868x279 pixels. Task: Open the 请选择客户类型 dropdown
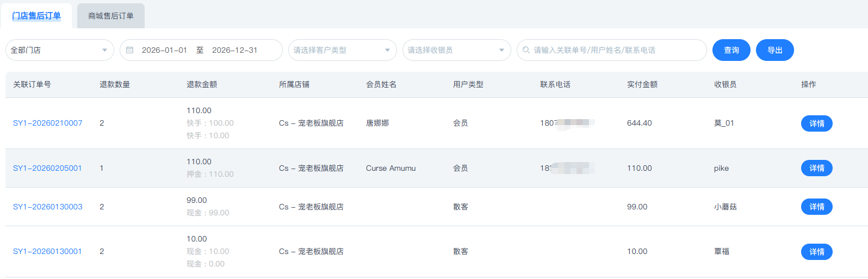[342, 50]
